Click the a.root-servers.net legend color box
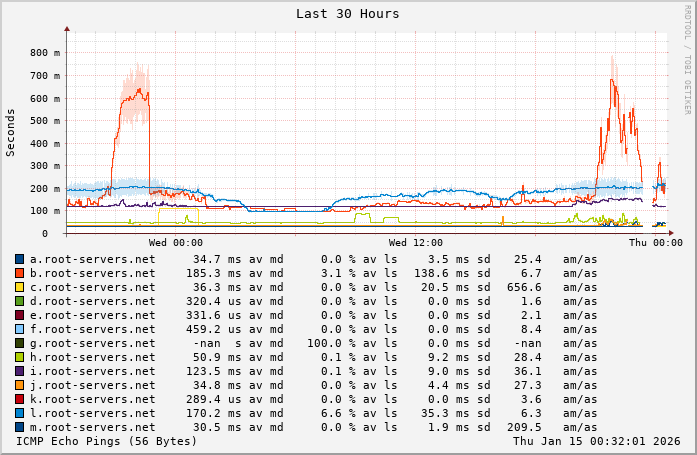The image size is (697, 455). (x=19, y=259)
